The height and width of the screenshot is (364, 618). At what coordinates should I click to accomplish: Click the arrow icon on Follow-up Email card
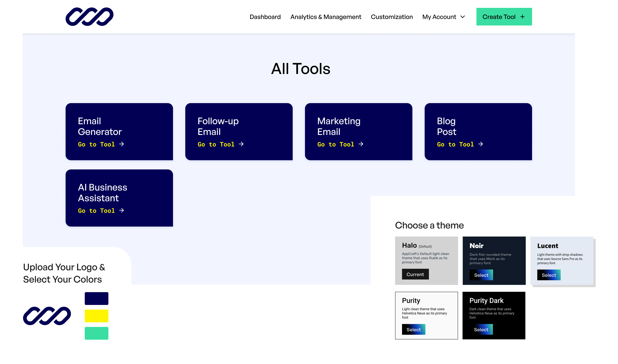coord(241,144)
